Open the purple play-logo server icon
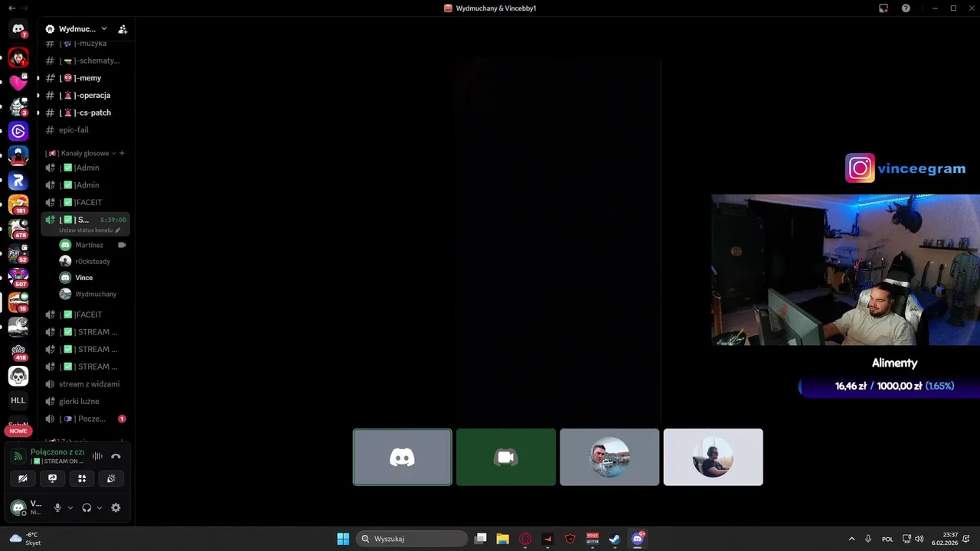 pyautogui.click(x=18, y=132)
